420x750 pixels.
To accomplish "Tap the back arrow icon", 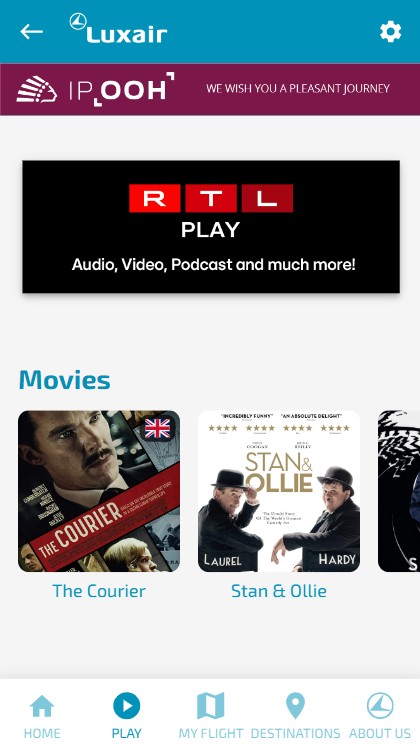I will coord(32,32).
